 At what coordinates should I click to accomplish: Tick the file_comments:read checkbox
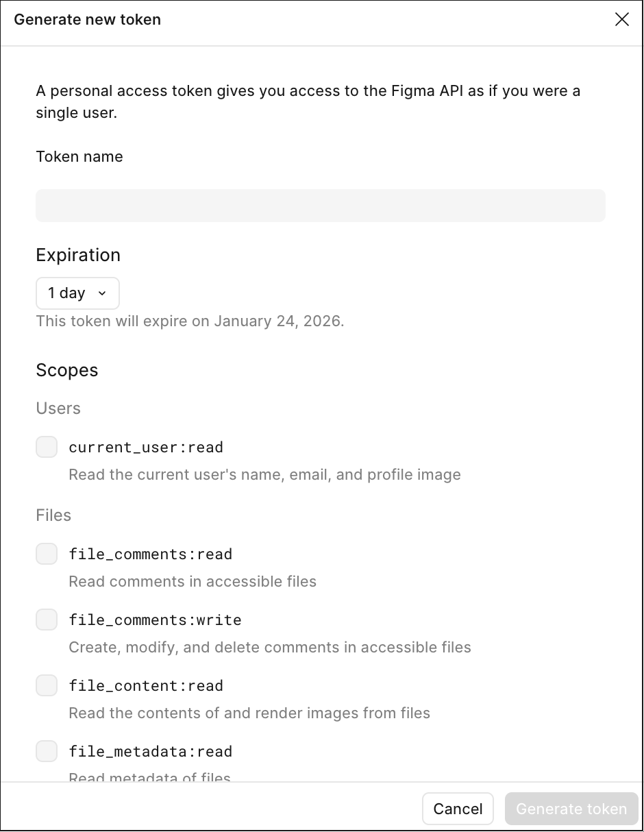47,554
